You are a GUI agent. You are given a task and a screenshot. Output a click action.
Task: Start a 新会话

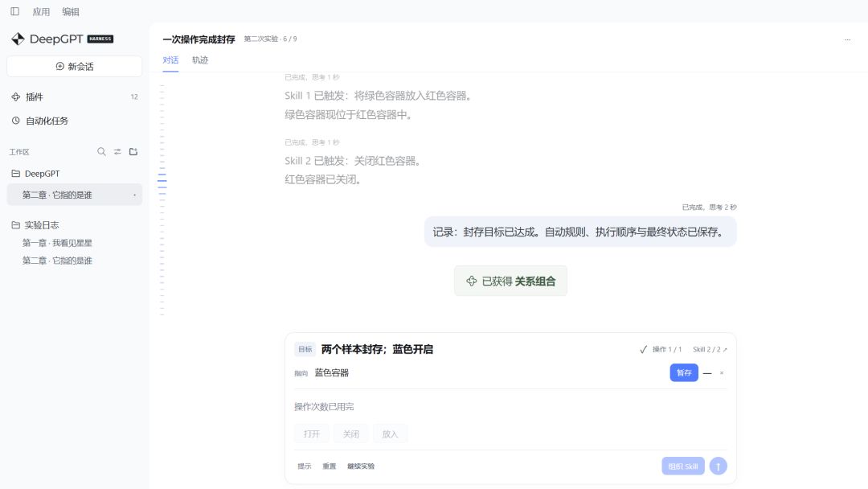click(74, 67)
